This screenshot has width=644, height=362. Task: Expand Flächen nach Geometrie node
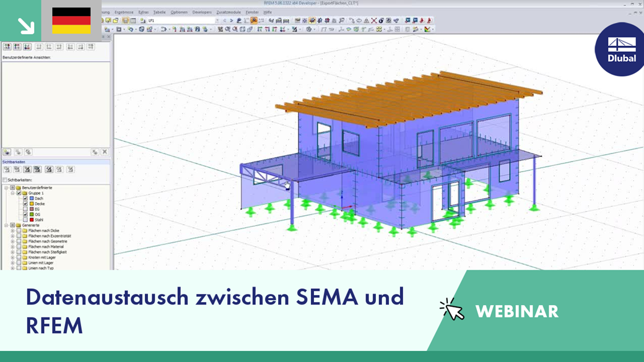click(x=13, y=241)
